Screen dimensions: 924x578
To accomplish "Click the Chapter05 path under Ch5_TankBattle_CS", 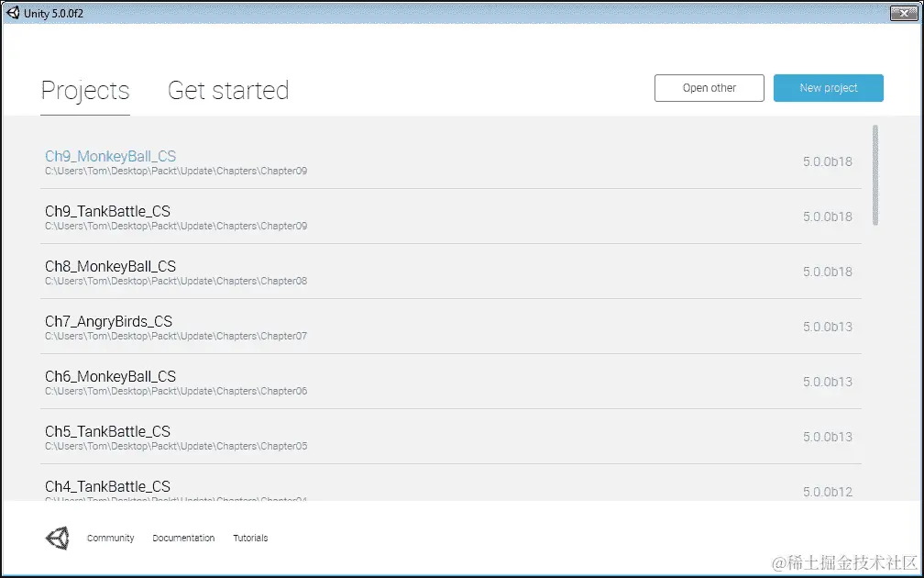I will click(x=176, y=446).
